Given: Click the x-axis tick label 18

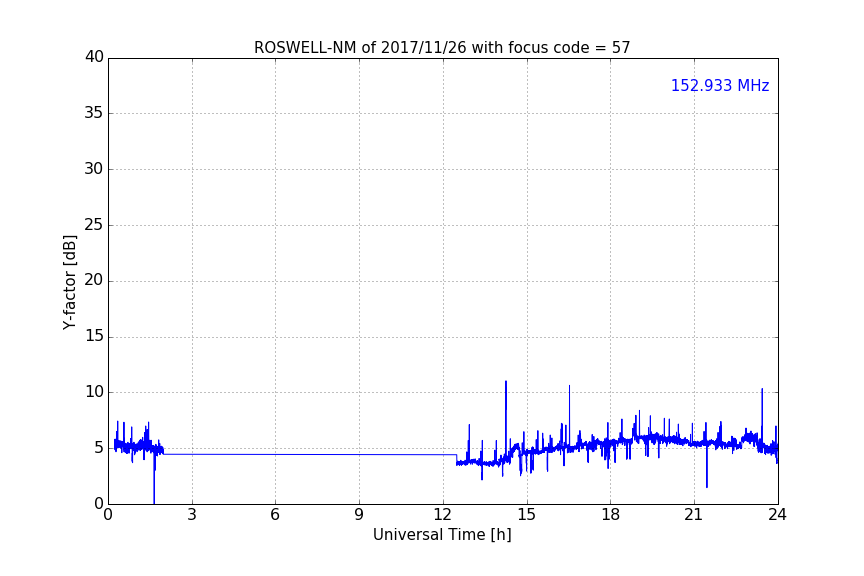Looking at the screenshot, I should click(x=611, y=515).
